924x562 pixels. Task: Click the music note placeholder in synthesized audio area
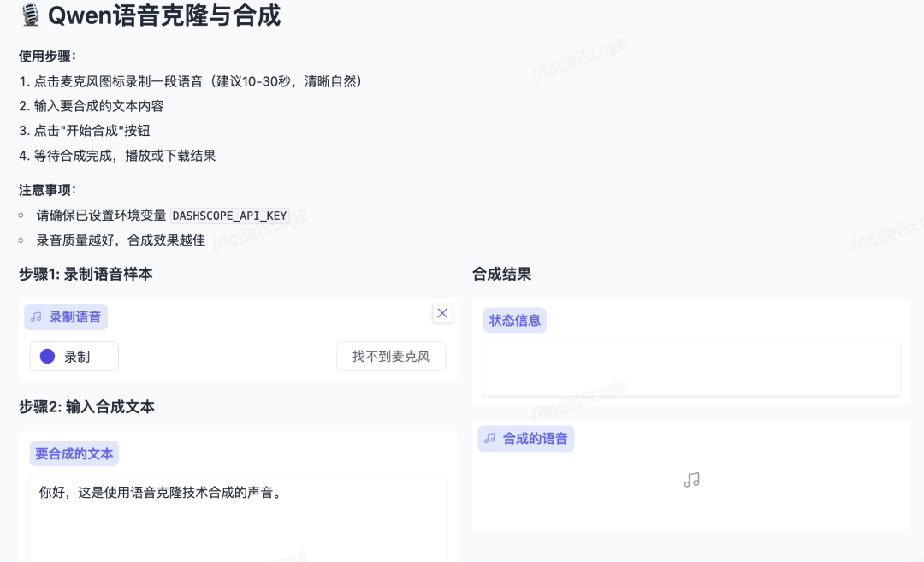[690, 479]
